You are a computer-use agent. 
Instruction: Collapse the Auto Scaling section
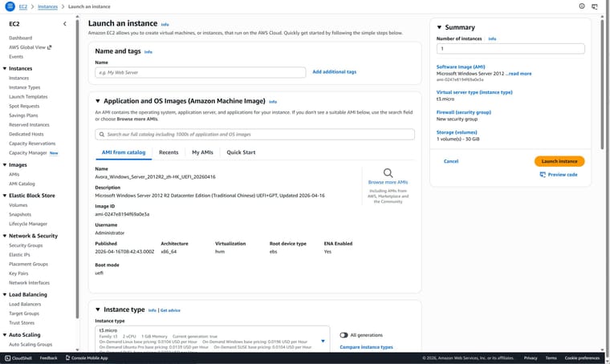(x=5, y=335)
